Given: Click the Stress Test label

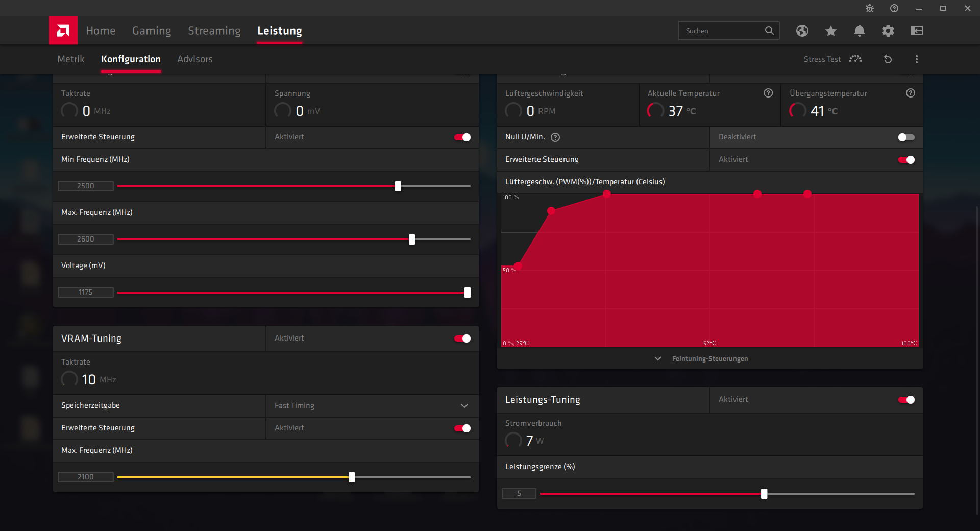Looking at the screenshot, I should coord(822,59).
